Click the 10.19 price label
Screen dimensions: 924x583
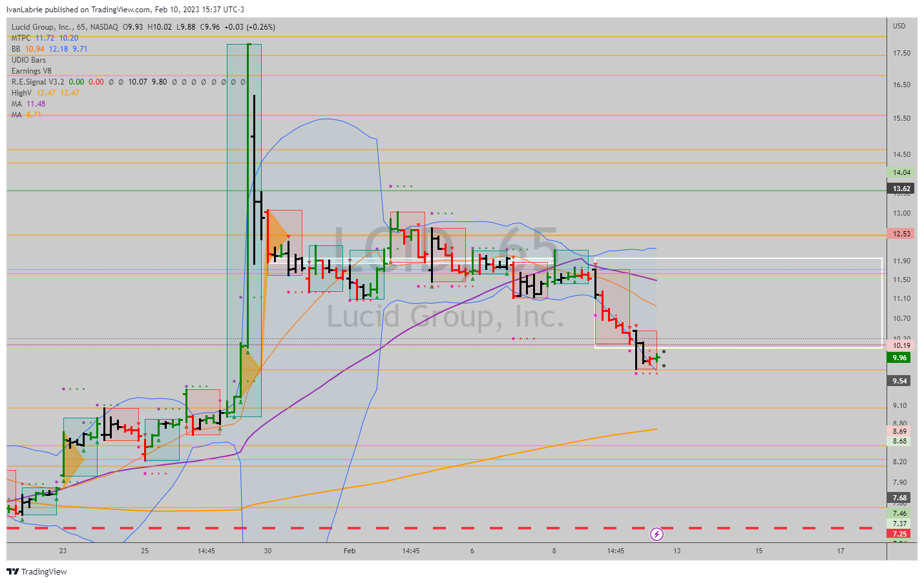(x=901, y=345)
